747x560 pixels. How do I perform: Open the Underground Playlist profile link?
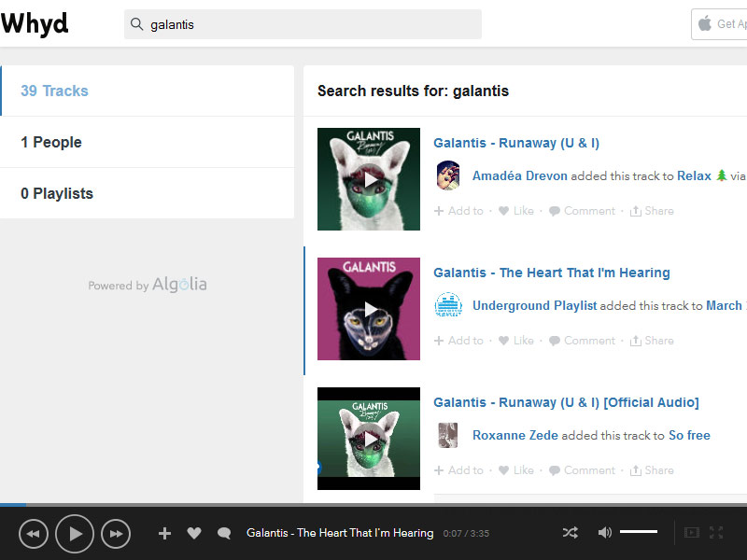534,305
